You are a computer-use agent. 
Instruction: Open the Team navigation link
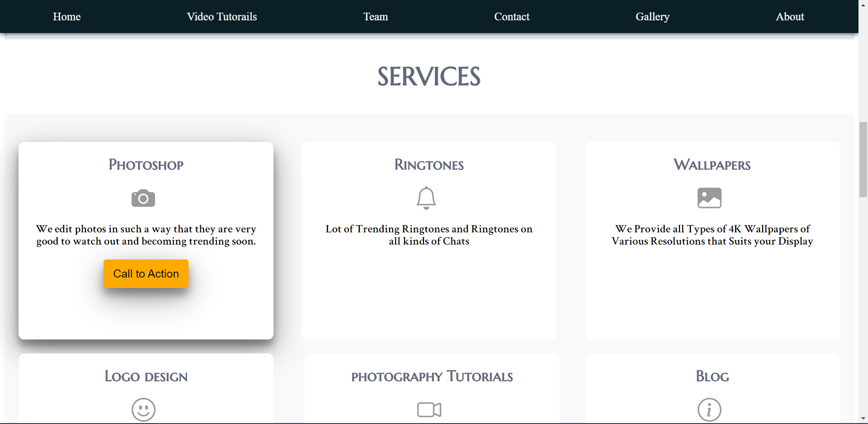pyautogui.click(x=375, y=17)
